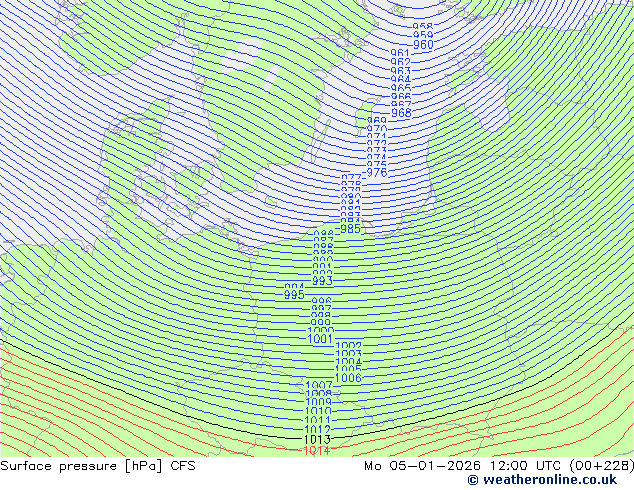Click the black 1013 isobar label
Screen dimensions: 634x490
(x=317, y=439)
